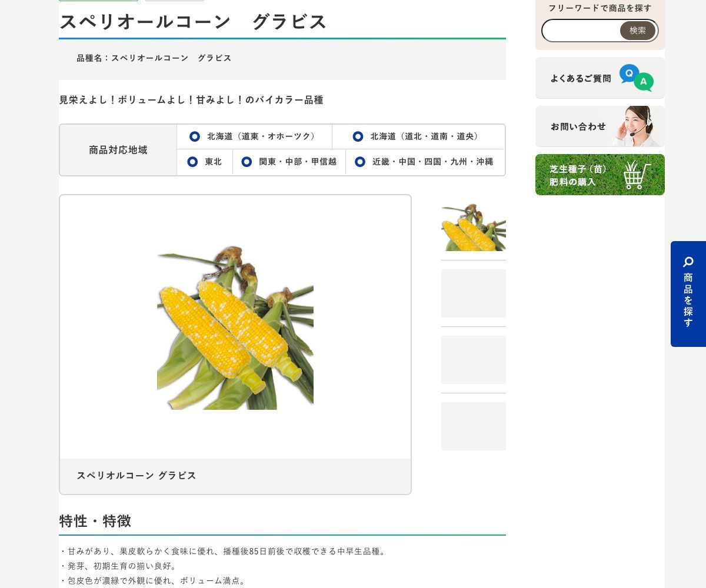The image size is (706, 588).
Task: Click the shopping cart icon on green banner
Action: [637, 175]
